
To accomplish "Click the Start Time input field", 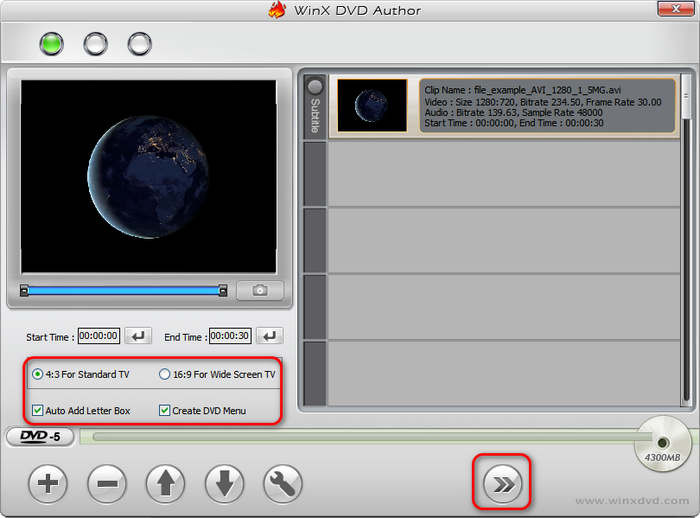I will (x=99, y=337).
